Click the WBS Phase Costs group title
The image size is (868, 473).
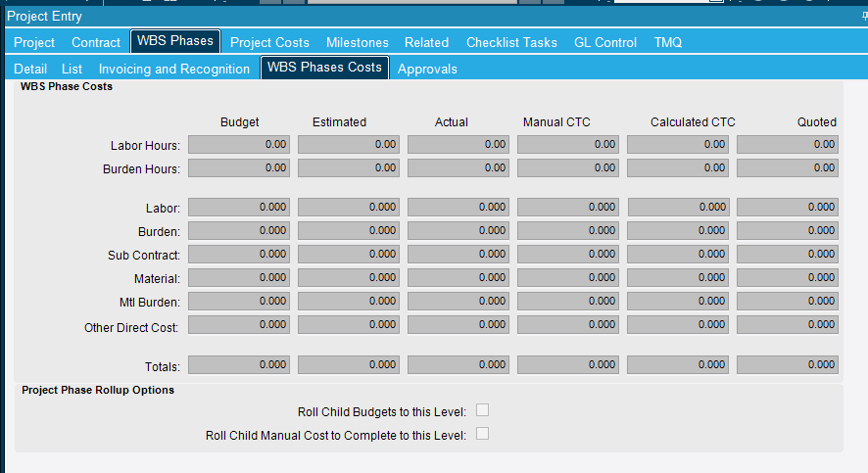[67, 86]
